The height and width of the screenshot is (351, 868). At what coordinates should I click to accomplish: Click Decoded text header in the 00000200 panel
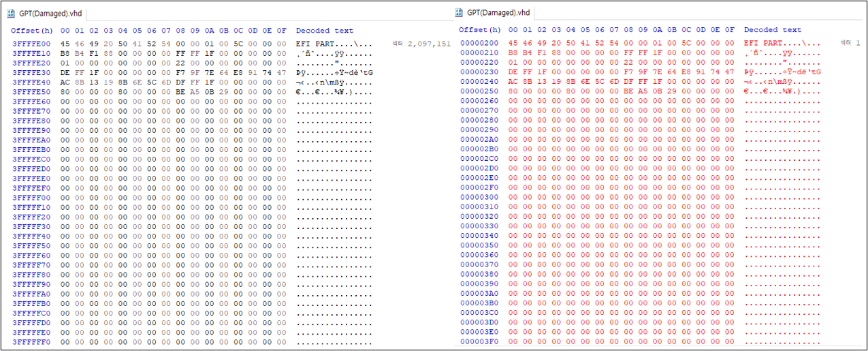tap(773, 30)
